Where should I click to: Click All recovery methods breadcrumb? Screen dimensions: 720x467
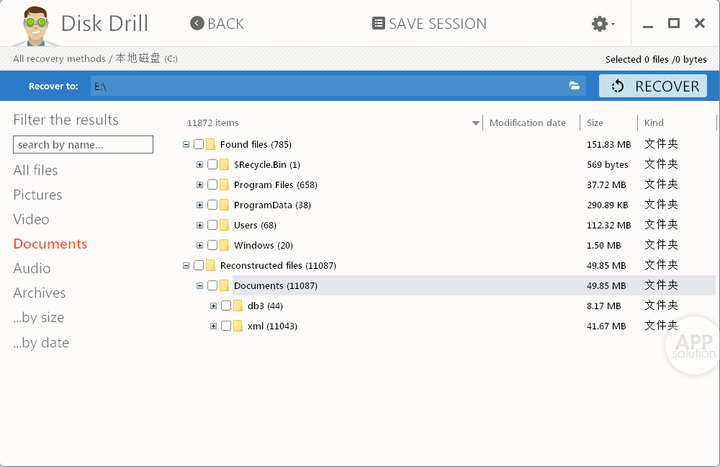pos(59,59)
